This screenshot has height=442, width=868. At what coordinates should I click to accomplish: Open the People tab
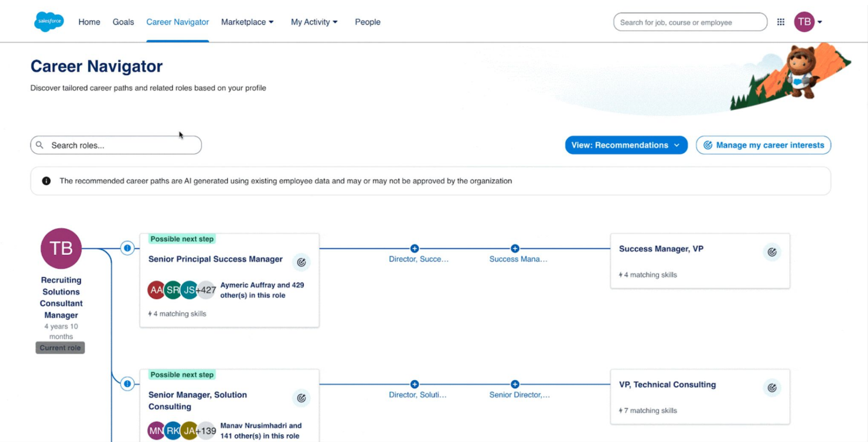(367, 22)
